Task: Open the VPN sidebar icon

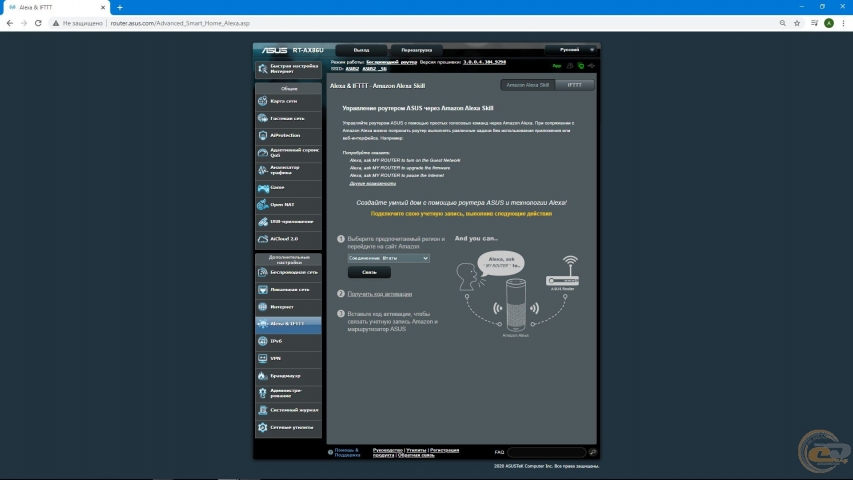Action: pos(263,358)
